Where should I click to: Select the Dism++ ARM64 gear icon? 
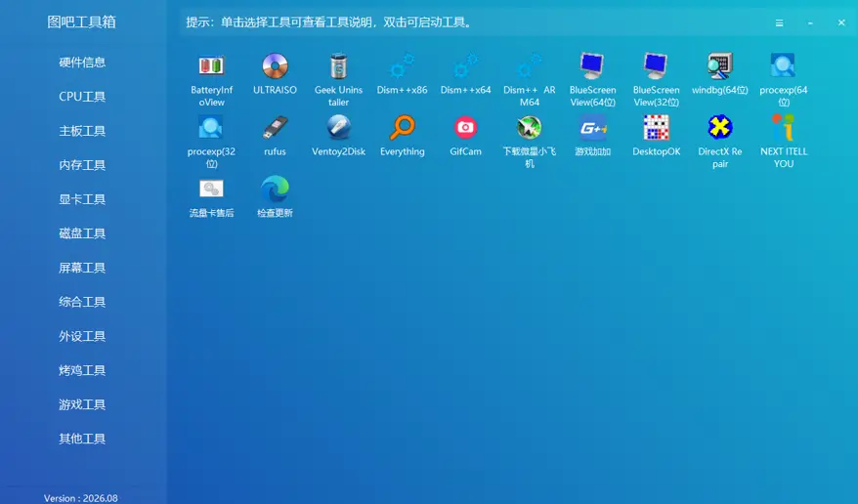[529, 66]
